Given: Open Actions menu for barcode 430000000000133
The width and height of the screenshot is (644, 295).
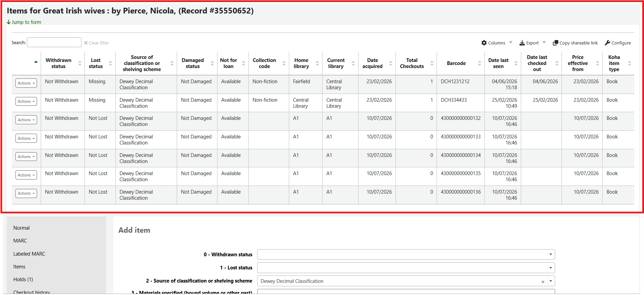Looking at the screenshot, I should 26,138.
